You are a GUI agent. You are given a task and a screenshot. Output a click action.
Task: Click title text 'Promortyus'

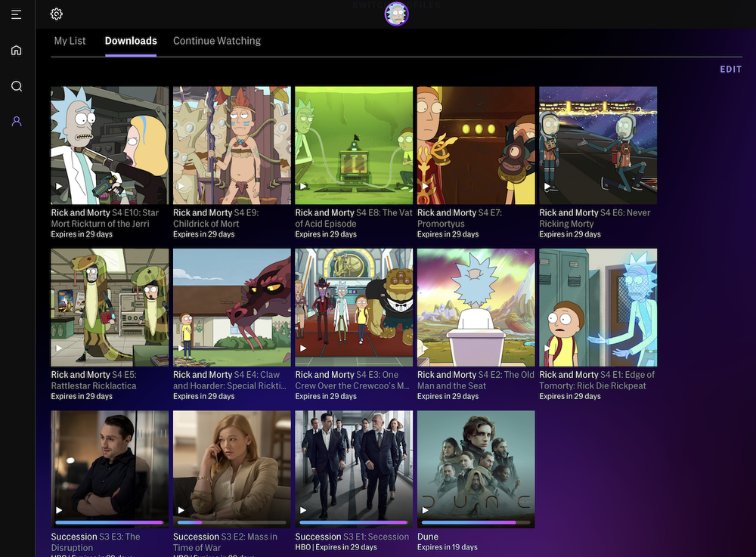[x=441, y=224]
